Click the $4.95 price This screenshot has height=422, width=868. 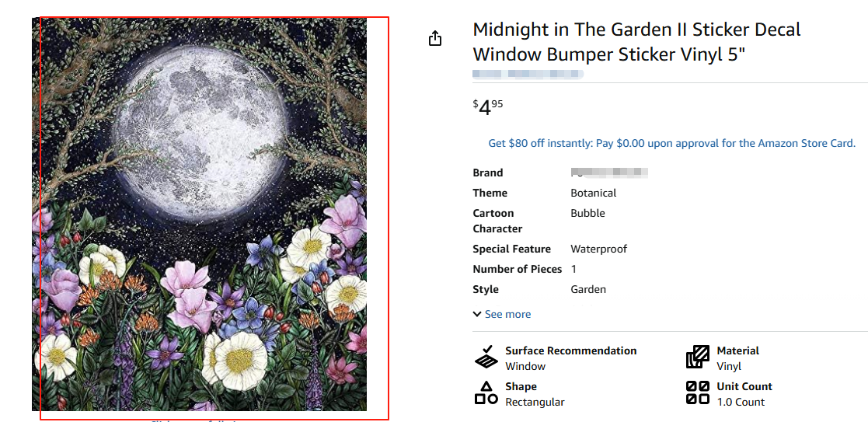click(x=488, y=106)
